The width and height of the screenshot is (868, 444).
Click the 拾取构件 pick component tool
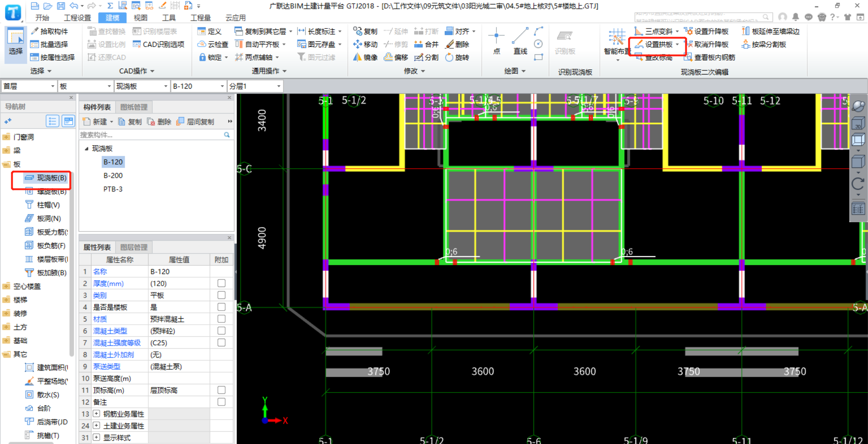pyautogui.click(x=49, y=31)
